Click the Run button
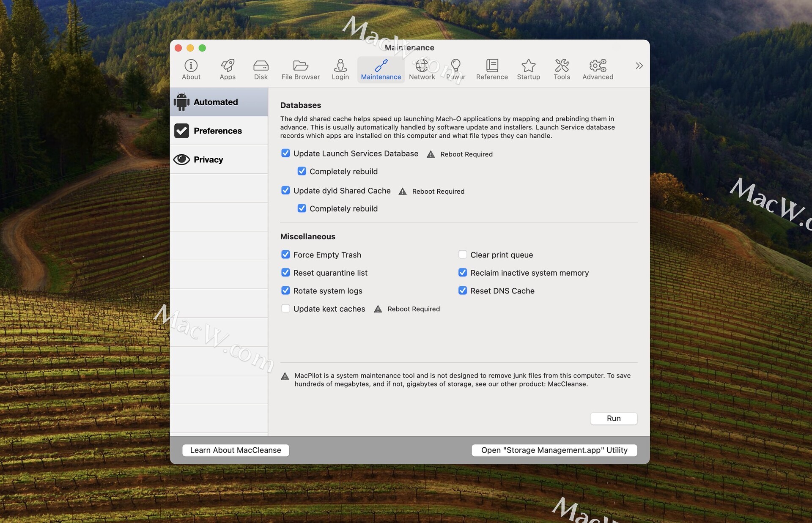This screenshot has width=812, height=523. (x=613, y=418)
